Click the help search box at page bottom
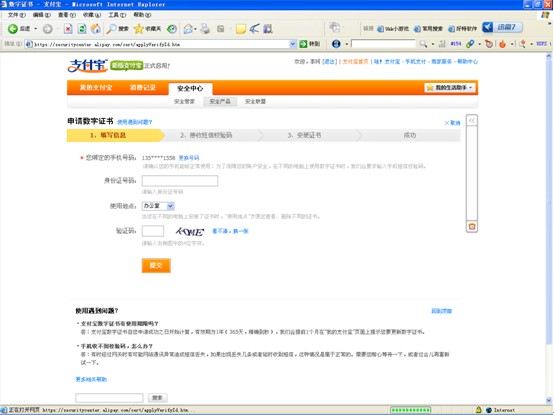The width and height of the screenshot is (554, 415). coord(109,398)
